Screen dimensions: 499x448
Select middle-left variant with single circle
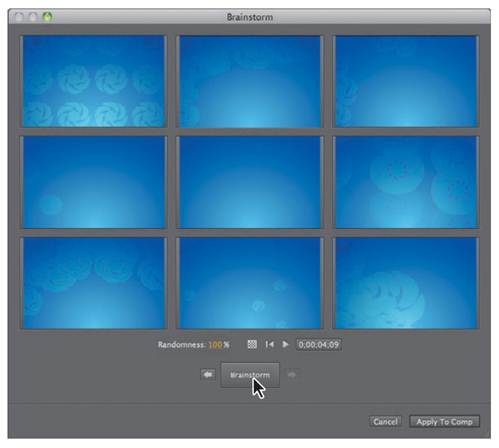[94, 182]
